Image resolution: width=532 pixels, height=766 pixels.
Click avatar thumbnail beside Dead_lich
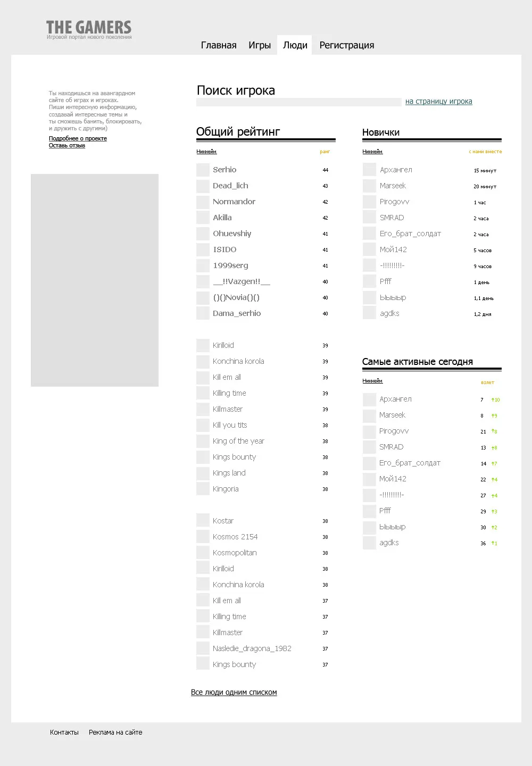203,186
